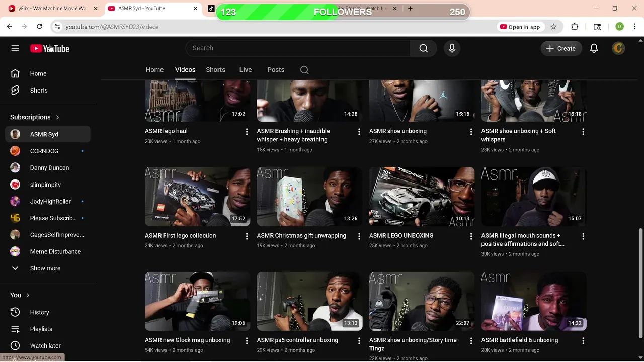Screen dimensions: 644x362
Task: Go back in browser history
Action: [10, 27]
